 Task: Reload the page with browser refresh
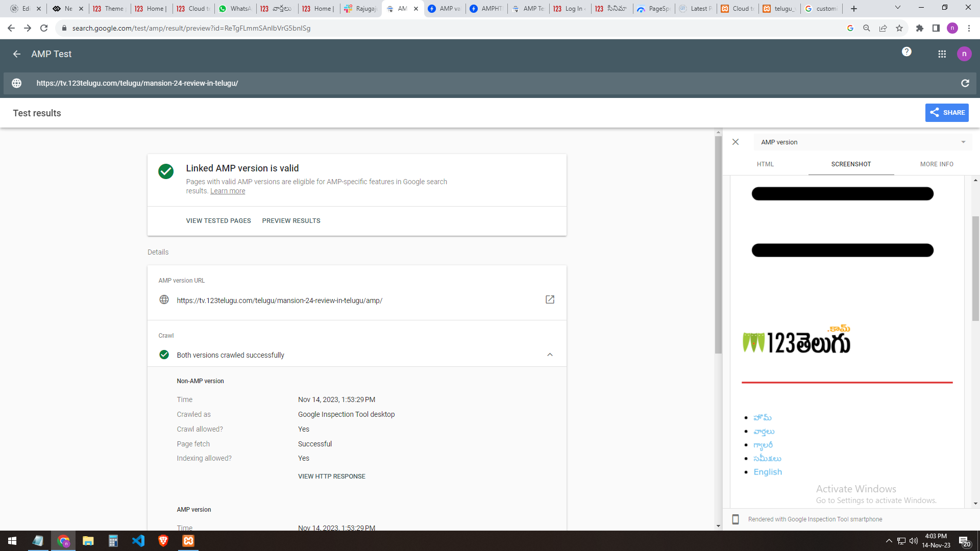44,28
